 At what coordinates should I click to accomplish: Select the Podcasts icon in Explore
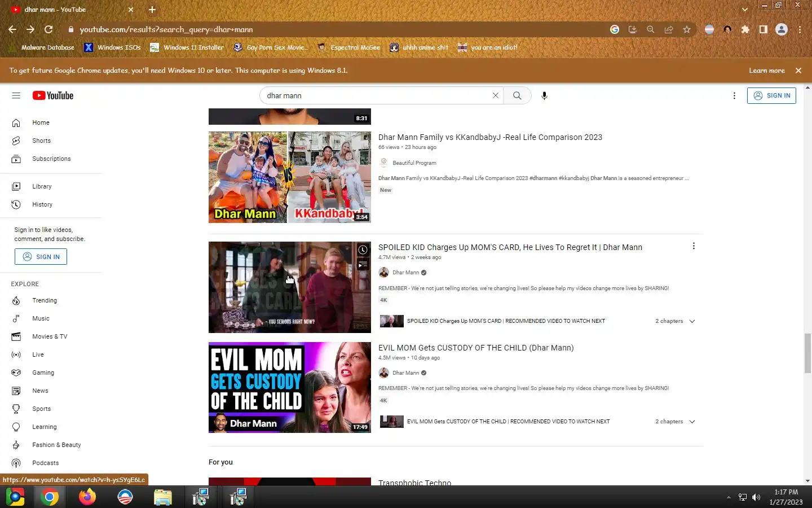[16, 463]
